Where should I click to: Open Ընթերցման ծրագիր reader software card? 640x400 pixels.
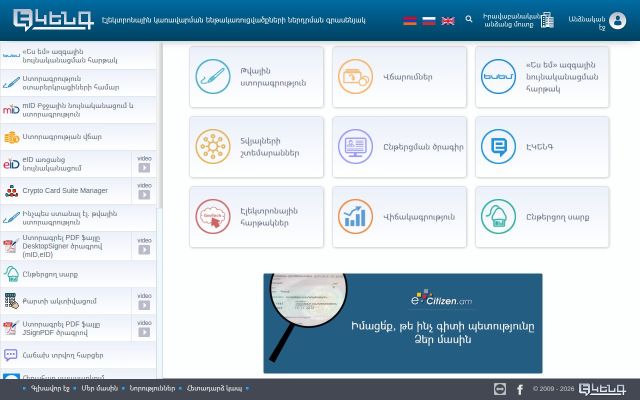pyautogui.click(x=399, y=147)
